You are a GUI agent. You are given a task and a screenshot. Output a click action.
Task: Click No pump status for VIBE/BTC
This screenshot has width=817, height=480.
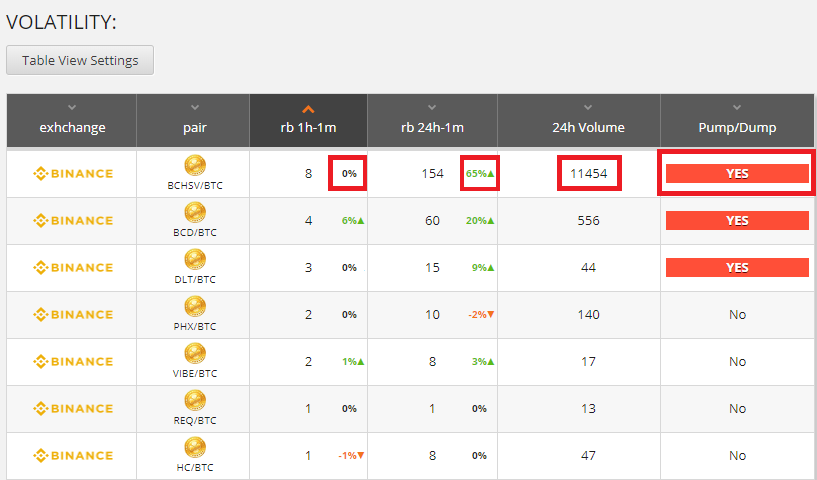[x=737, y=361]
